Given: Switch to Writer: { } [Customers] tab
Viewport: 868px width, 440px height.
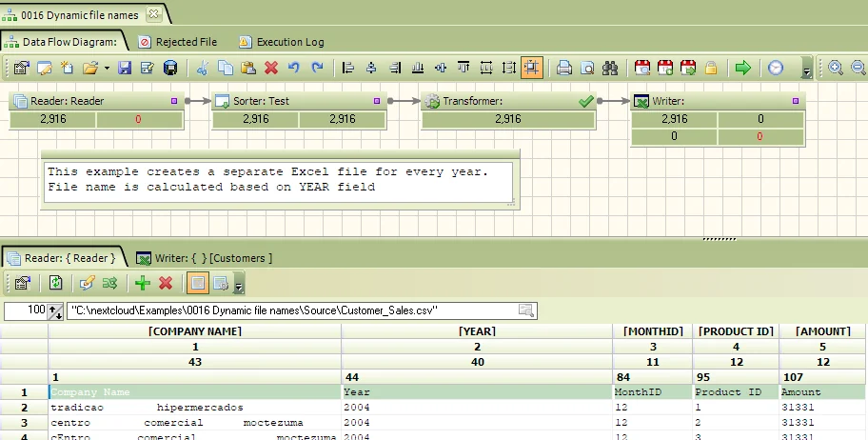Looking at the screenshot, I should tap(205, 258).
